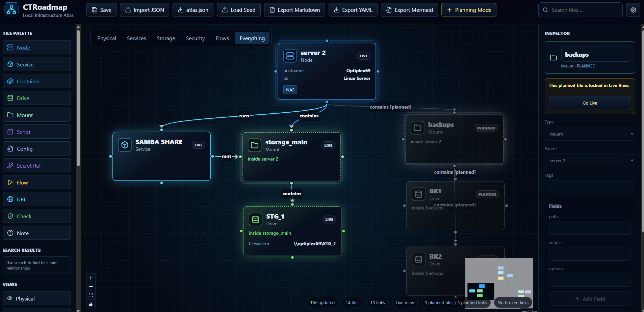Click the server 2 node icon
Viewport: 644px width, 312px height.
pos(290,56)
